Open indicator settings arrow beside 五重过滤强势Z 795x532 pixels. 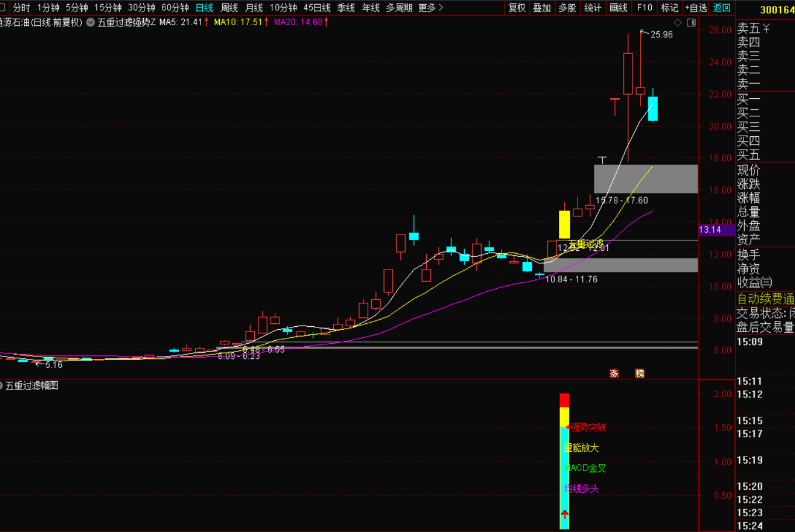[x=91, y=23]
